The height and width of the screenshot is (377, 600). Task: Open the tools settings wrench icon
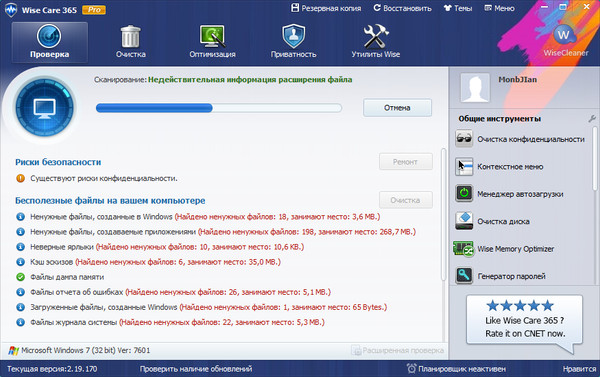pyautogui.click(x=592, y=119)
